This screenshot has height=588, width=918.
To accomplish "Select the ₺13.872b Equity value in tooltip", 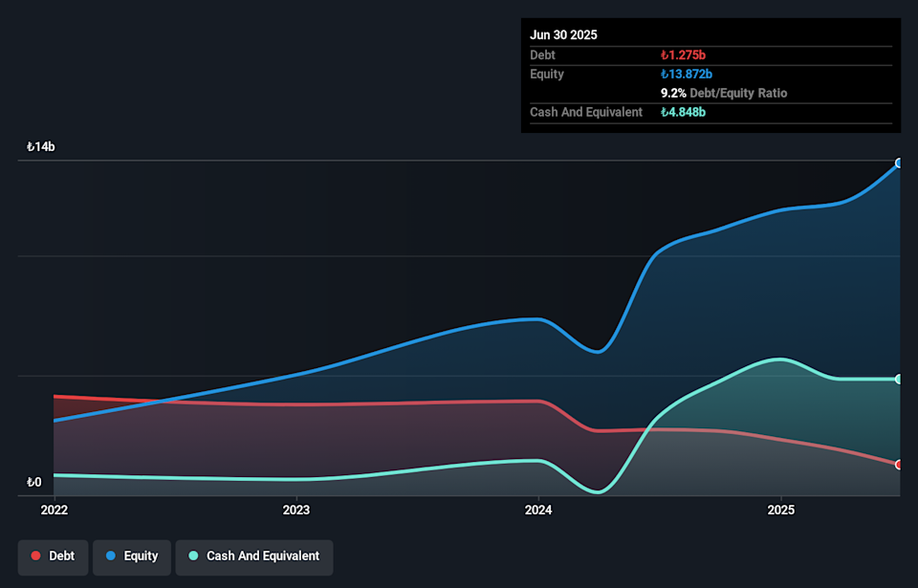I will tap(688, 75).
